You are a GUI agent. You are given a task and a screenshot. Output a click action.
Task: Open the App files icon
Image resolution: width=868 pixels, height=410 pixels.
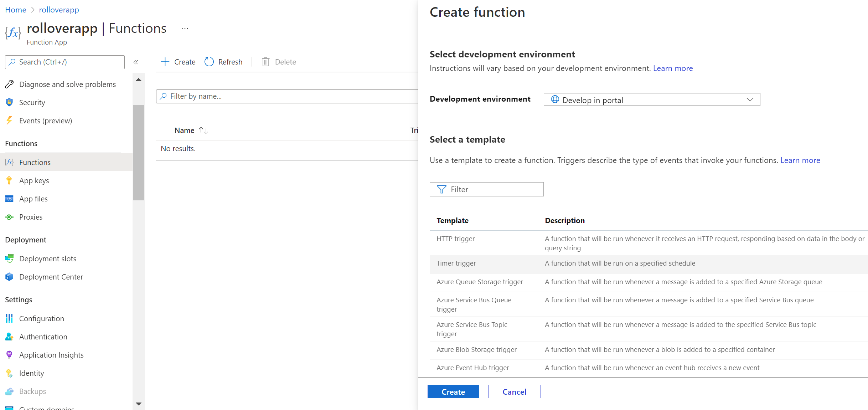click(x=10, y=199)
